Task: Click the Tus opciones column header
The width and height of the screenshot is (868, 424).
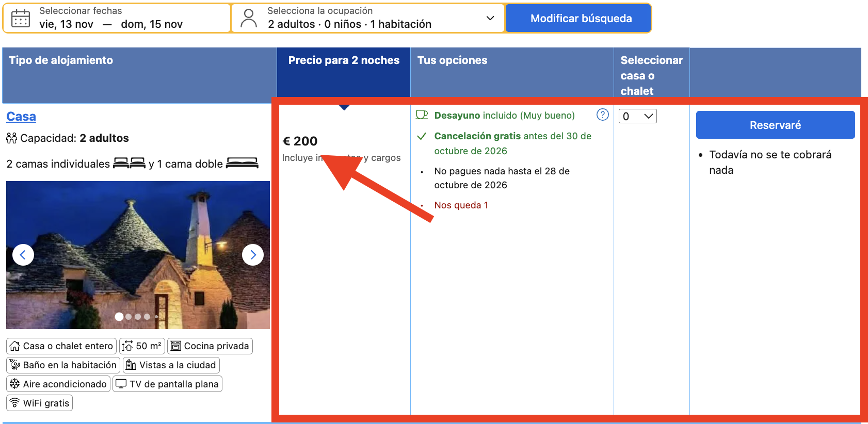Action: (452, 60)
